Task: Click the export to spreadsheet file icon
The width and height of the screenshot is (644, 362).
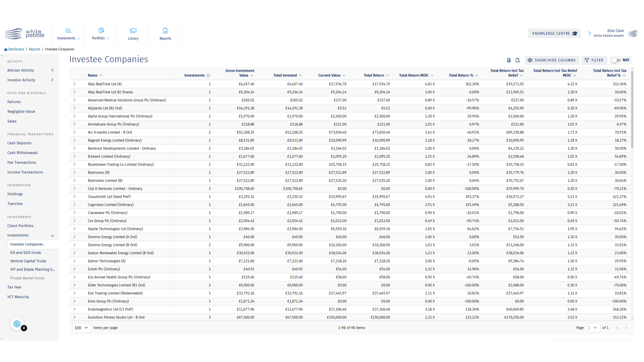Action: tap(509, 60)
